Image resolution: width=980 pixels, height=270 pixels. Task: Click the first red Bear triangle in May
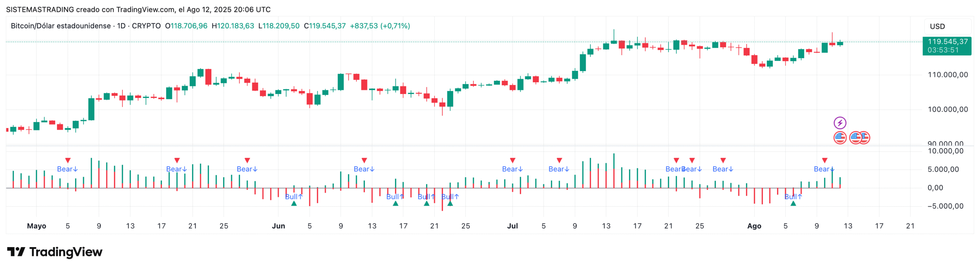coord(68,161)
